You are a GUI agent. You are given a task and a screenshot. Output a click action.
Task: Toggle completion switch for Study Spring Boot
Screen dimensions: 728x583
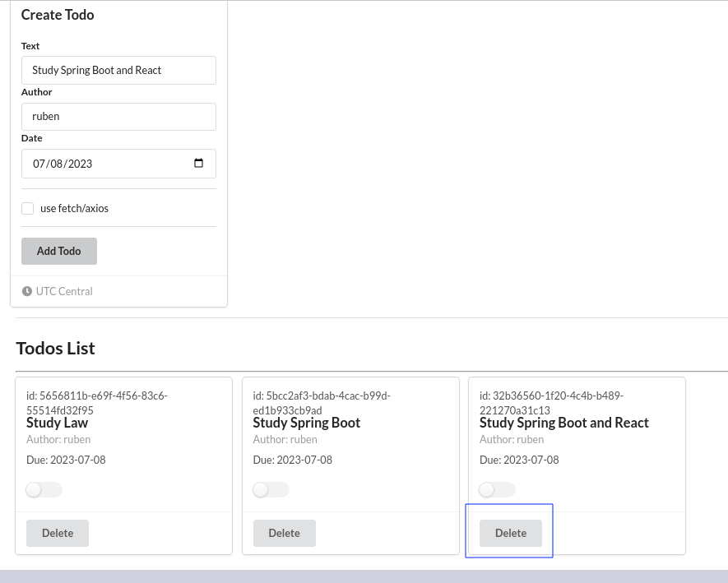pyautogui.click(x=271, y=490)
